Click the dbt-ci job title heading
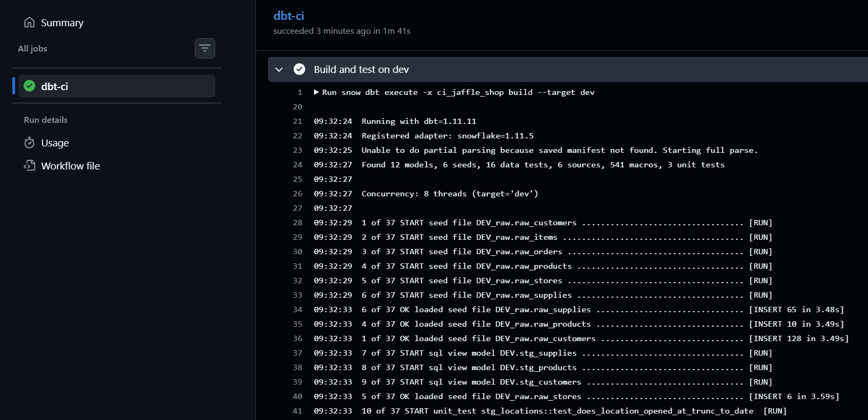Viewport: 868px width, 420px height. tap(289, 16)
